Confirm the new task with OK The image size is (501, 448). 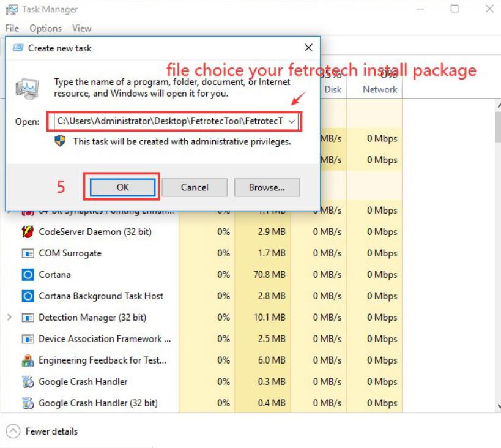click(123, 187)
